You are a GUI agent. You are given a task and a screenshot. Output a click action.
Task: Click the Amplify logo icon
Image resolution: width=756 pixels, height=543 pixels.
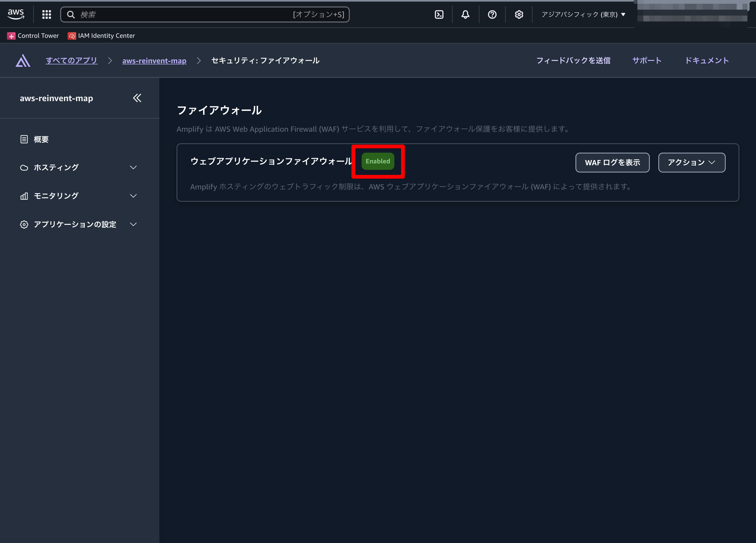tap(23, 61)
